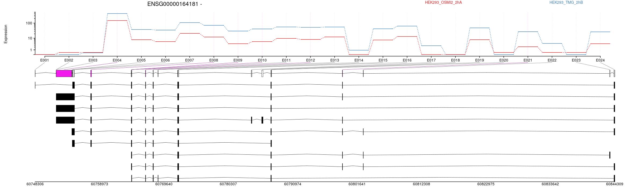Click exon label E018
Screen dimensions: 644x188
(455, 60)
